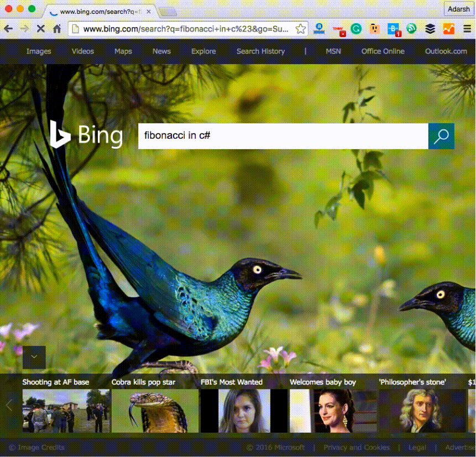The width and height of the screenshot is (476, 457).
Task: Click the TNW extension icon
Action: (x=338, y=29)
